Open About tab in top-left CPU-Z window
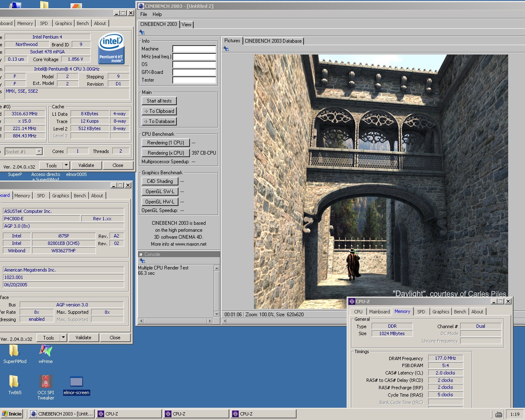525x420 pixels. (x=100, y=23)
